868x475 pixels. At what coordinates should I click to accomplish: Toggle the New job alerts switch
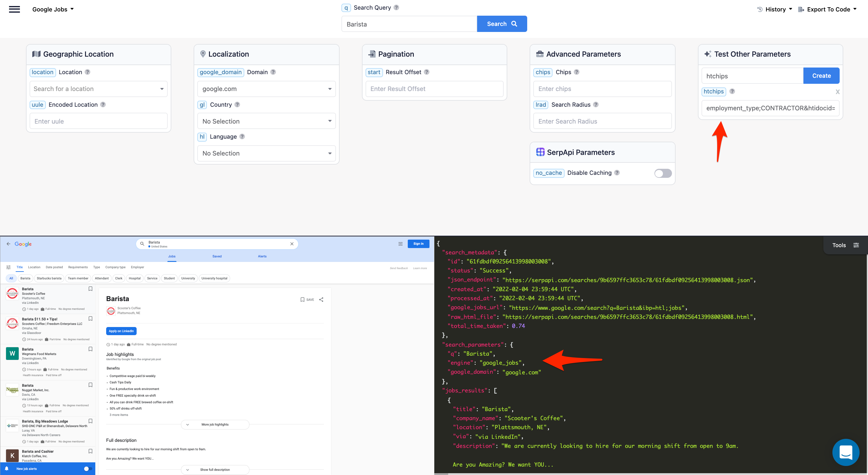pyautogui.click(x=87, y=468)
